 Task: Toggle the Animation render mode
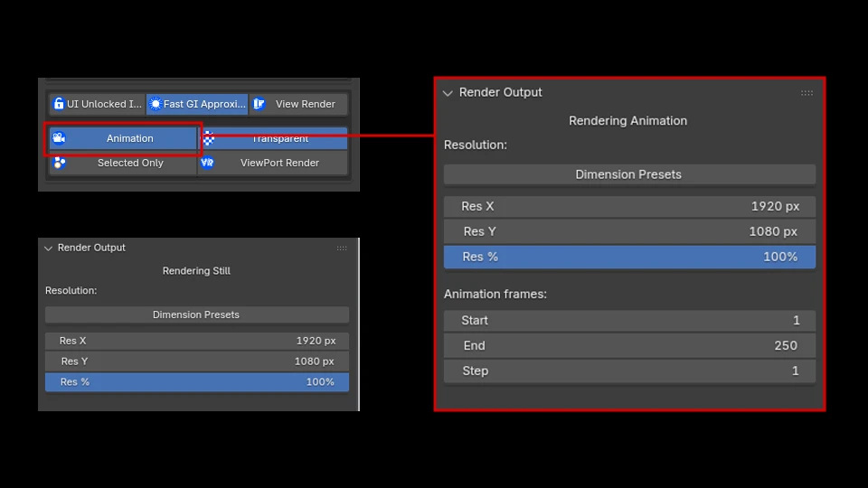123,138
